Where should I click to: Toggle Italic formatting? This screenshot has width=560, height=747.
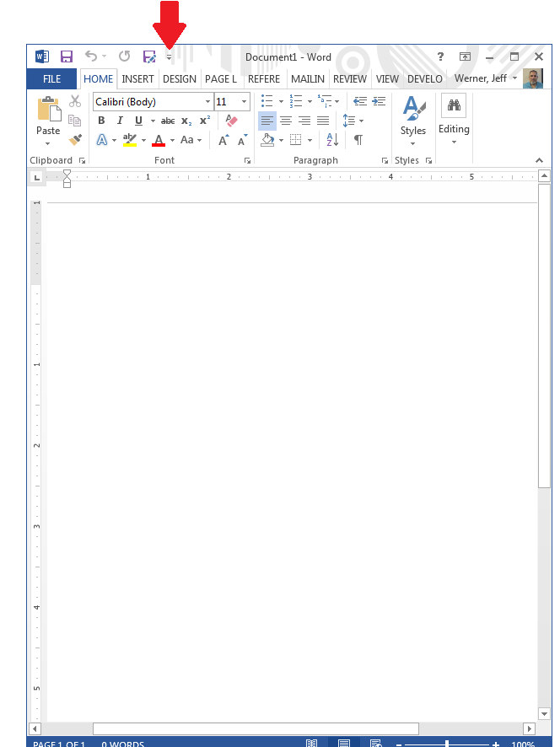tap(120, 121)
